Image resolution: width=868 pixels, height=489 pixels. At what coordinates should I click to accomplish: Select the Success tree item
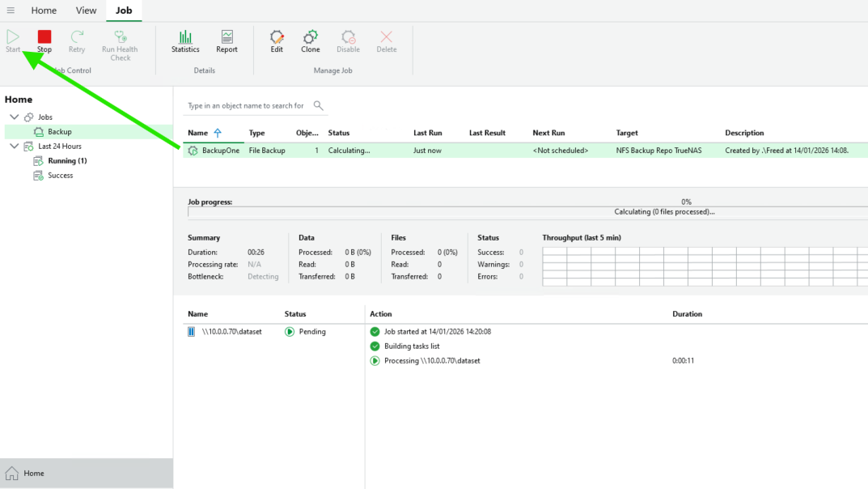pyautogui.click(x=60, y=176)
